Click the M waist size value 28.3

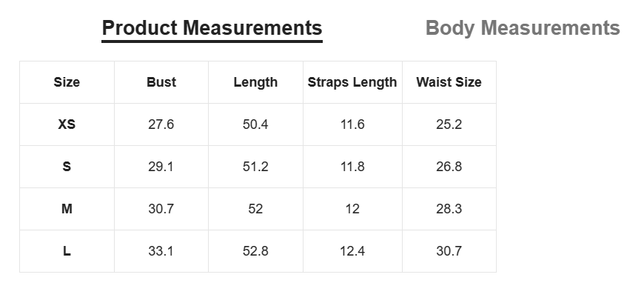449,209
